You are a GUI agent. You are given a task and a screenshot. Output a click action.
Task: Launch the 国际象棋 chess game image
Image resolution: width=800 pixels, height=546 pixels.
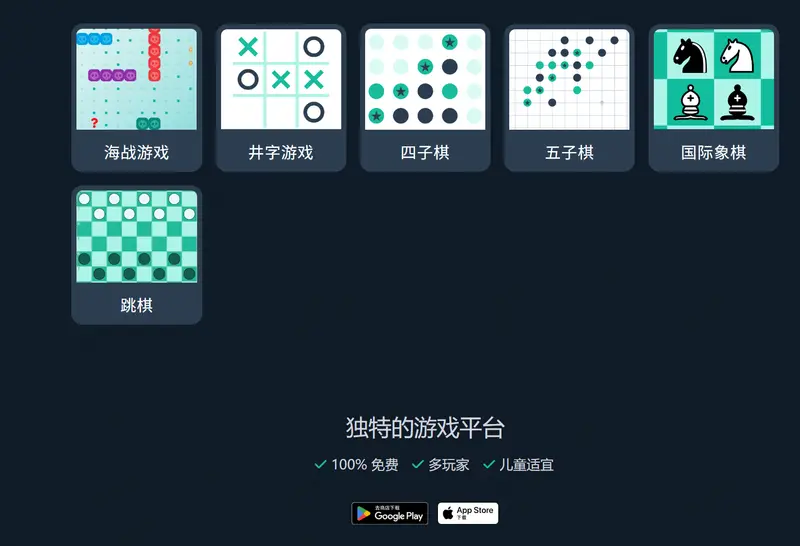[714, 79]
